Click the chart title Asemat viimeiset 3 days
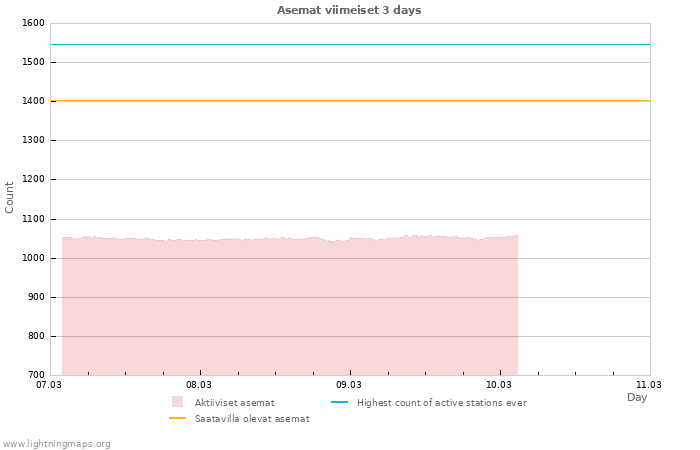Screen dimensions: 700x450 click(349, 10)
